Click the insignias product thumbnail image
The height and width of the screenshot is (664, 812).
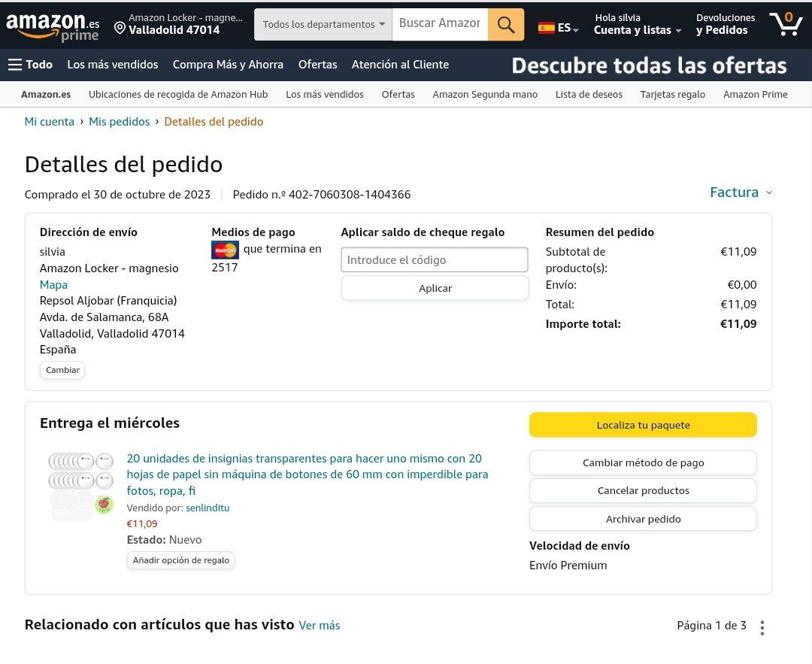(x=81, y=484)
